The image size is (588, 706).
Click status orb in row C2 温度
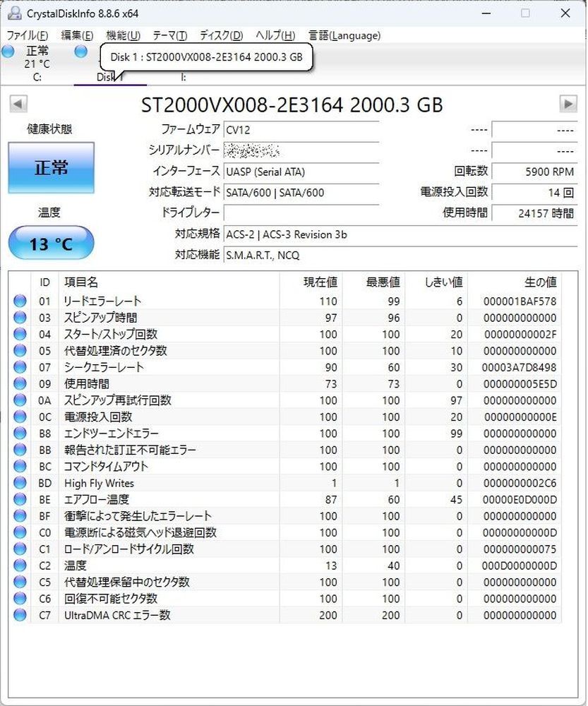point(20,565)
